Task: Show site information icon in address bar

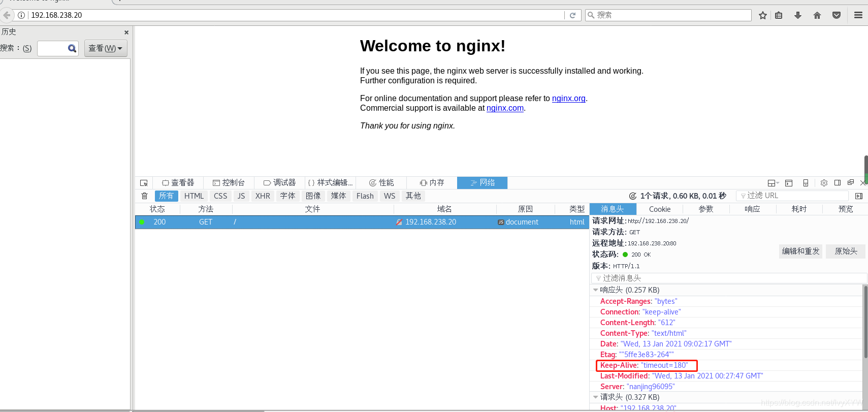Action: point(21,15)
